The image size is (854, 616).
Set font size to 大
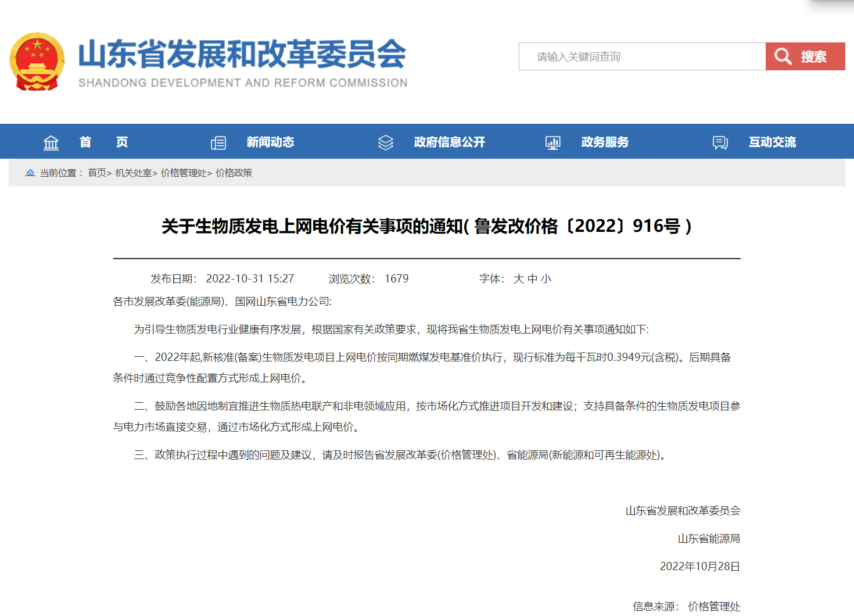tap(519, 279)
